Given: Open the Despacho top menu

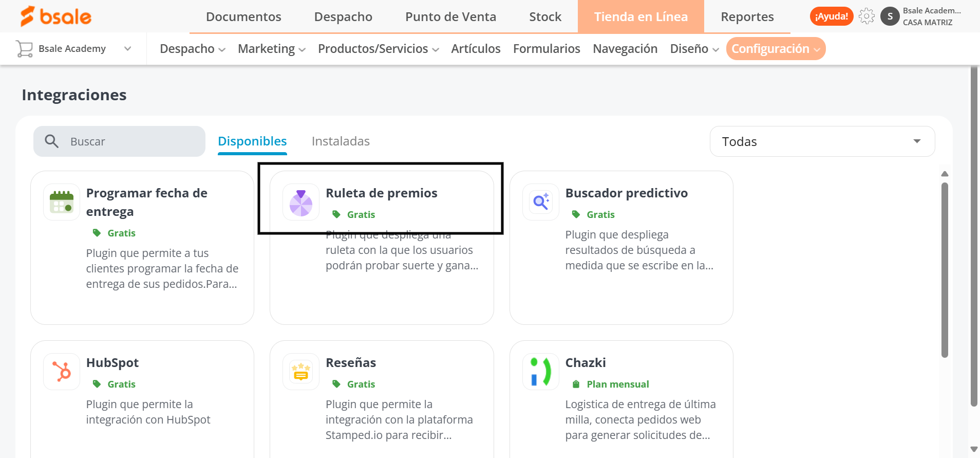Looking at the screenshot, I should coord(343,16).
